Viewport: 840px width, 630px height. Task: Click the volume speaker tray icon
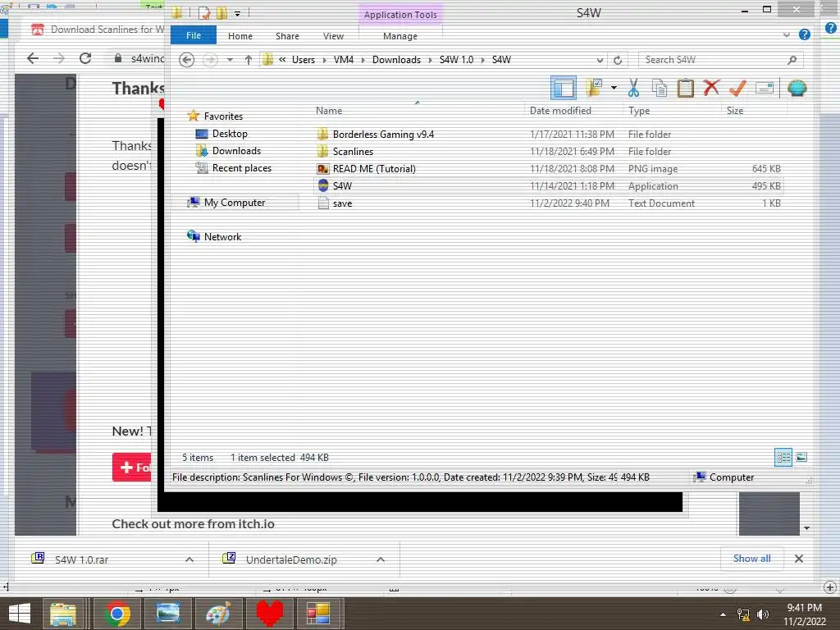763,614
